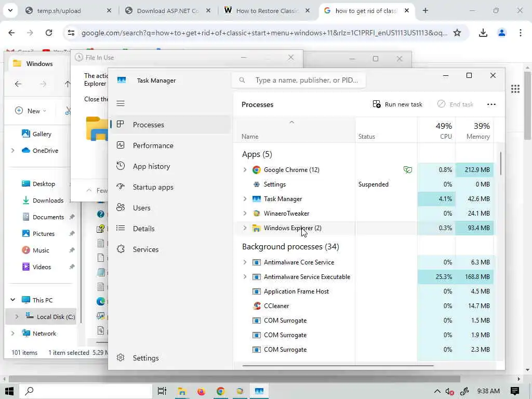The height and width of the screenshot is (399, 532).
Task: Open Firefox from the taskbar
Action: pyautogui.click(x=201, y=391)
